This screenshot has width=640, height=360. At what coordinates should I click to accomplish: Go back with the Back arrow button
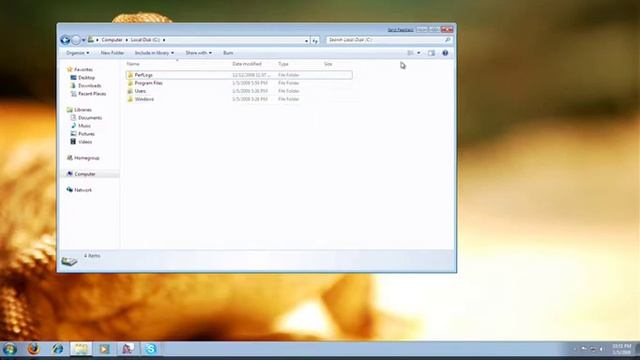65,40
